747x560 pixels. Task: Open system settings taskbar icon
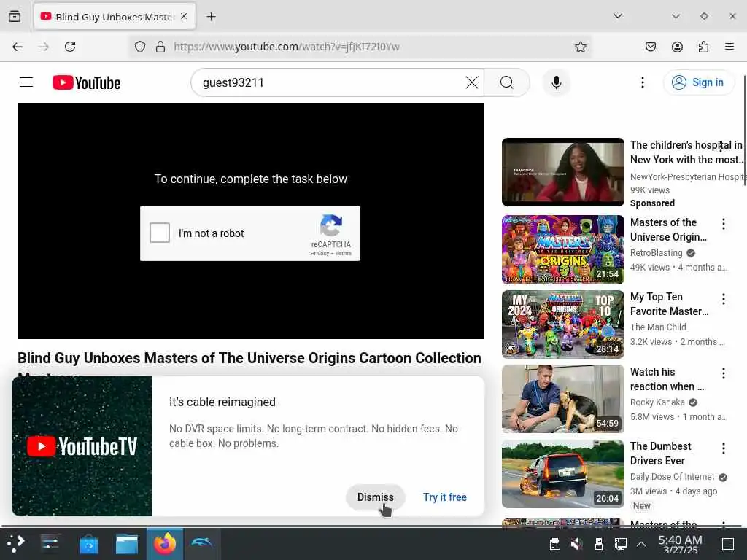coord(50,544)
